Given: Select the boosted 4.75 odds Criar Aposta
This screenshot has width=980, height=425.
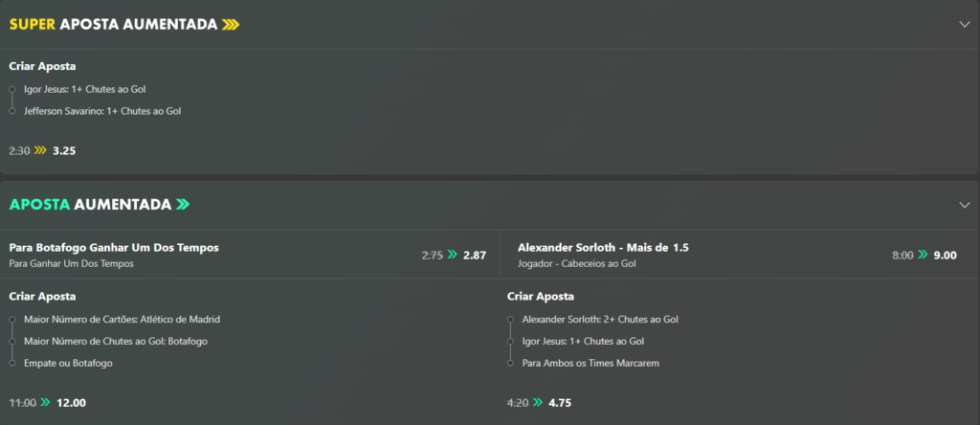Looking at the screenshot, I should click(560, 403).
